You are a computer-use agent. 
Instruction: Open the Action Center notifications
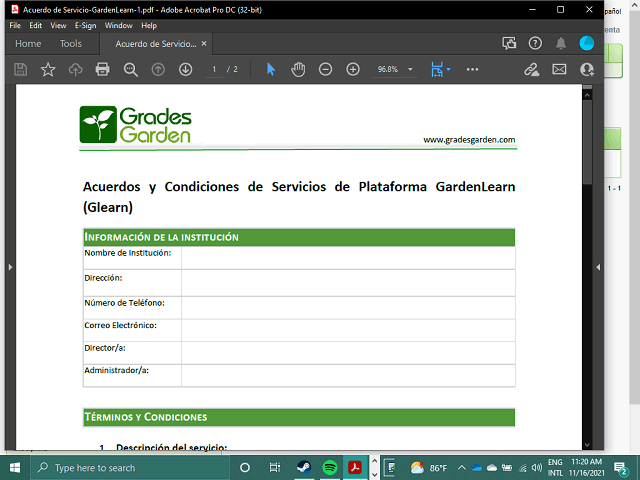[620, 469]
